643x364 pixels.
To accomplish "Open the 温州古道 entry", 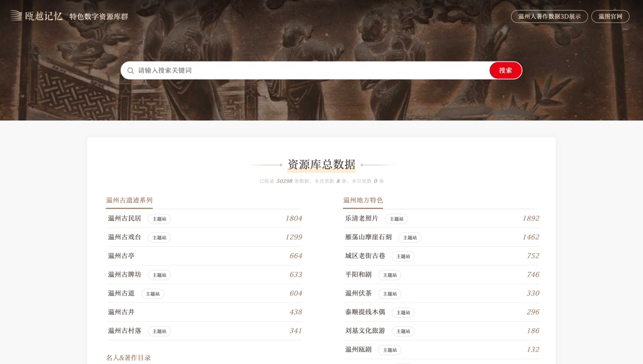I will (121, 293).
